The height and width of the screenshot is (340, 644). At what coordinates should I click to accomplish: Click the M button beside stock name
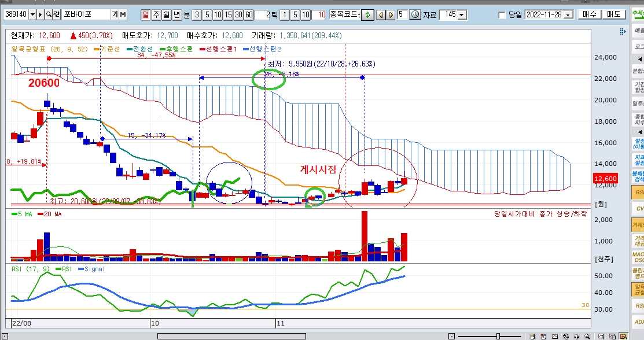[x=123, y=14]
